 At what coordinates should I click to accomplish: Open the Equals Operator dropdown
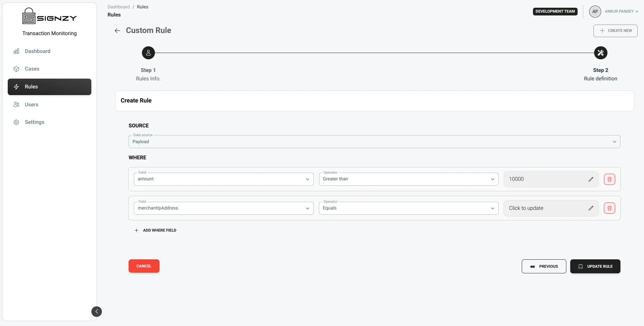point(409,208)
